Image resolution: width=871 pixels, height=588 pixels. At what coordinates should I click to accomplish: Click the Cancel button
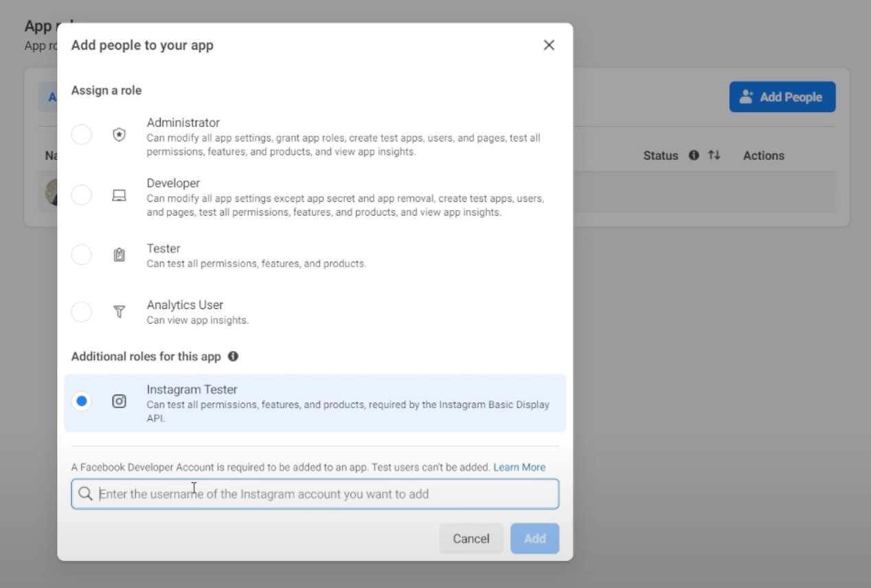point(471,539)
